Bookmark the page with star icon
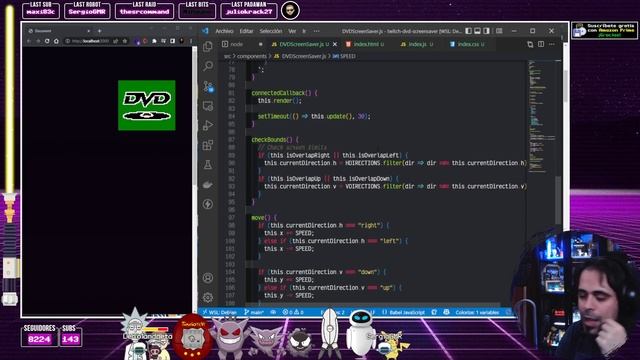640x360 pixels. tap(124, 41)
